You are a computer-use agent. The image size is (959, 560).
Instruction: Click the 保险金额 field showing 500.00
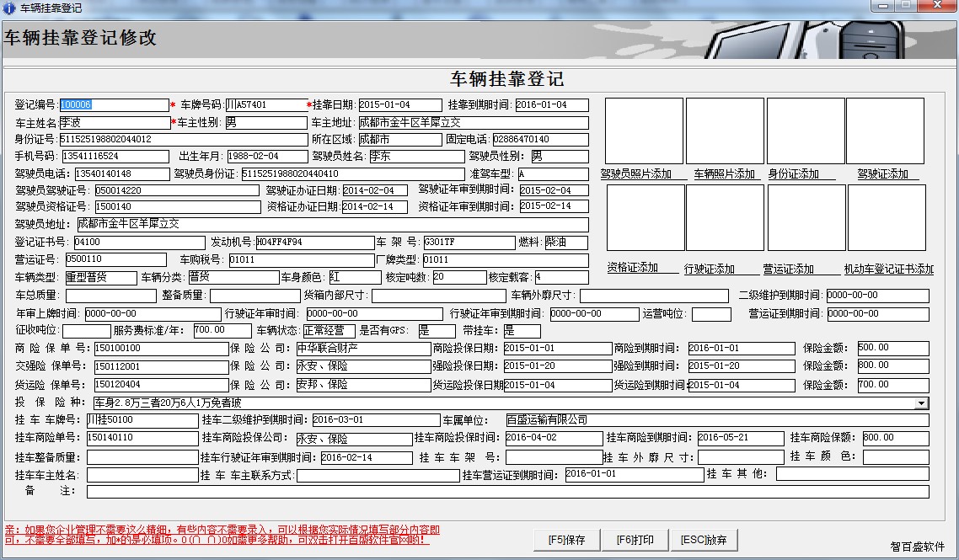pos(893,349)
